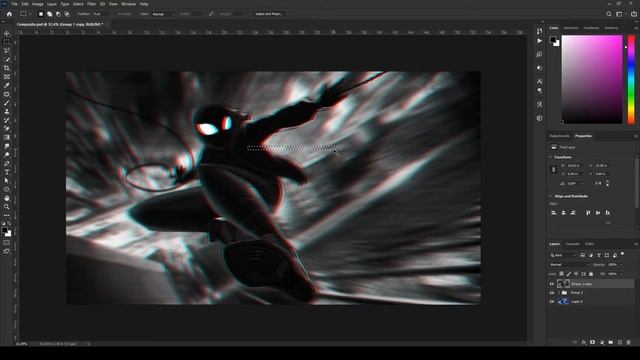Switch to the Paths tab

coord(589,244)
